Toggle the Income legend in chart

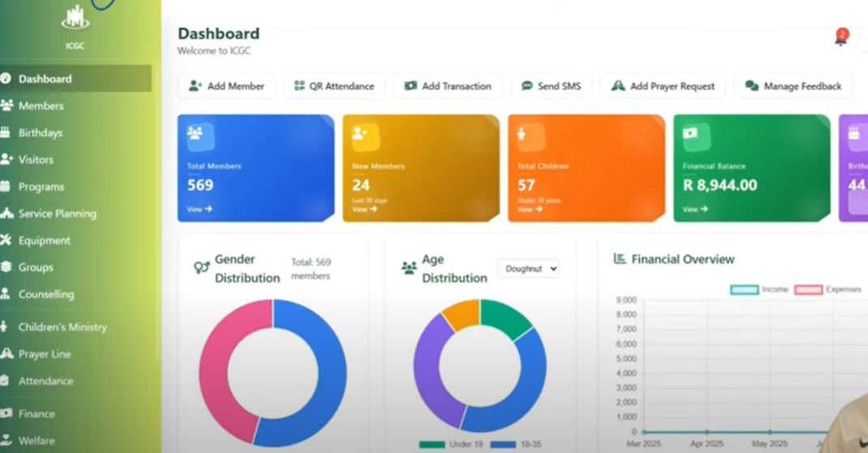758,289
